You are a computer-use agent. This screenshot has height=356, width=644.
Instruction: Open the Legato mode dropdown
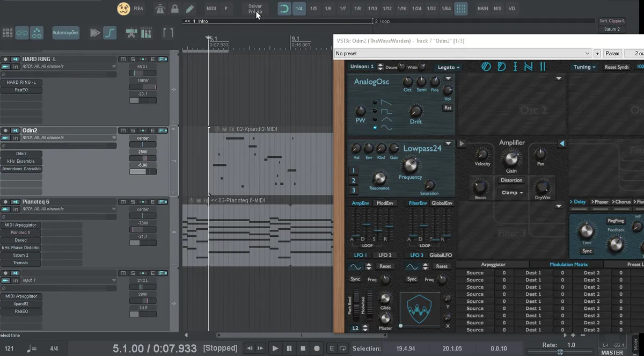(x=449, y=67)
